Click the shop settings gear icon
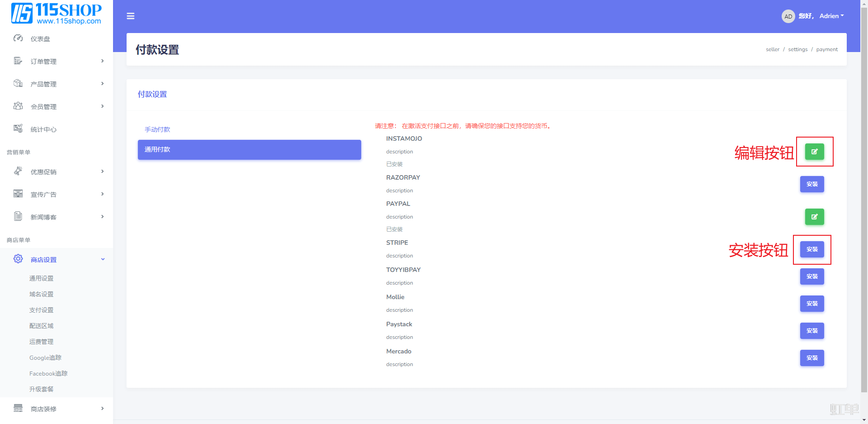868x424 pixels. click(18, 259)
